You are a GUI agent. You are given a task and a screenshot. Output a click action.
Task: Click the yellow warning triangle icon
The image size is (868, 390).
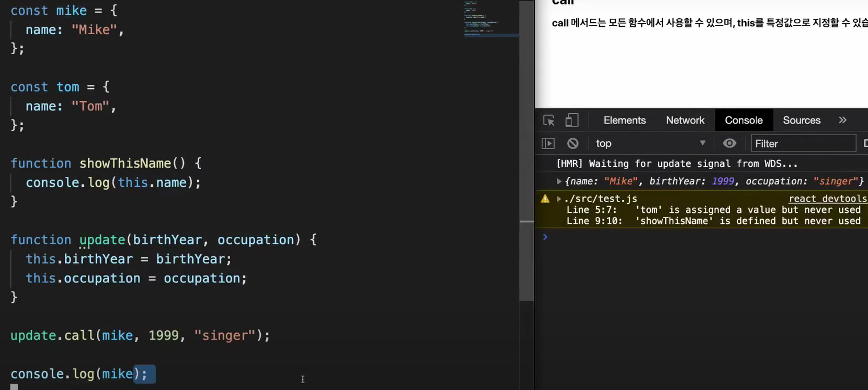tap(545, 199)
